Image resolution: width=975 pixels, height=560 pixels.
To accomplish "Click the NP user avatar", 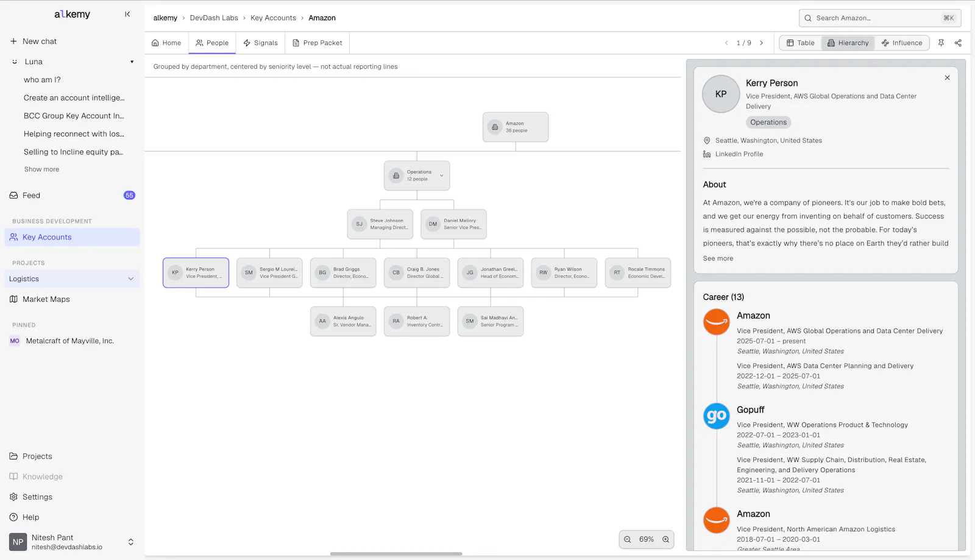I will click(18, 542).
